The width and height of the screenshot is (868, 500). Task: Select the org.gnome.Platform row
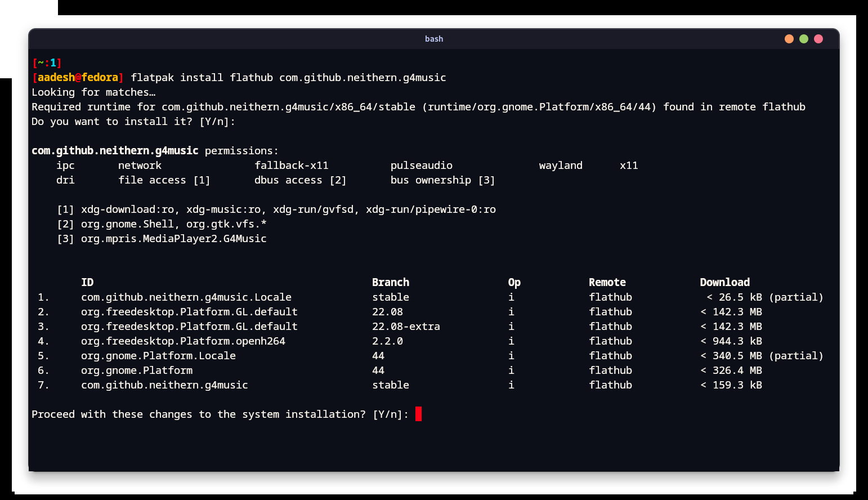[136, 370]
